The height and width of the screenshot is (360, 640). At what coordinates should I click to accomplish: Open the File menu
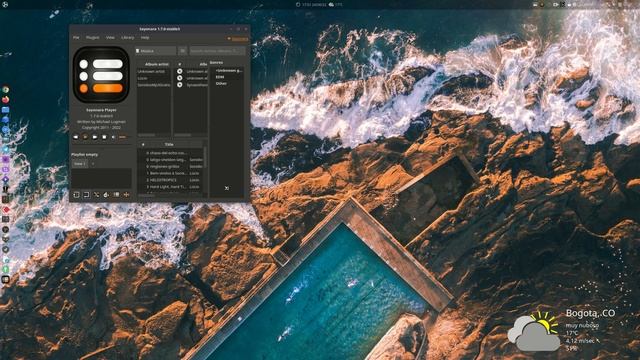point(76,38)
